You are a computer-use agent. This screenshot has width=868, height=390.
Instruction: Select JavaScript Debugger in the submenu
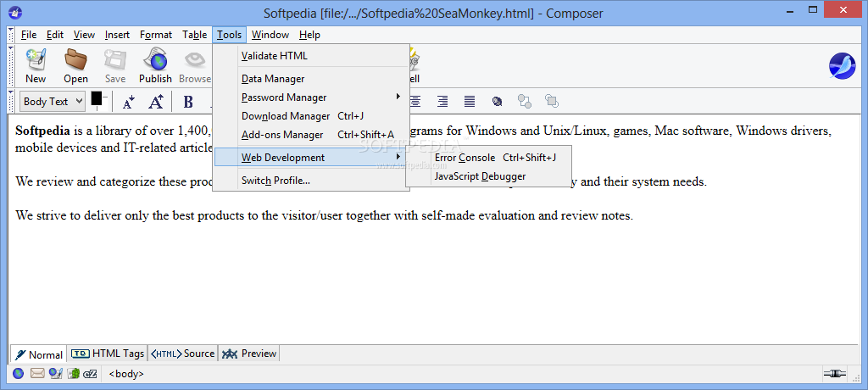489,176
